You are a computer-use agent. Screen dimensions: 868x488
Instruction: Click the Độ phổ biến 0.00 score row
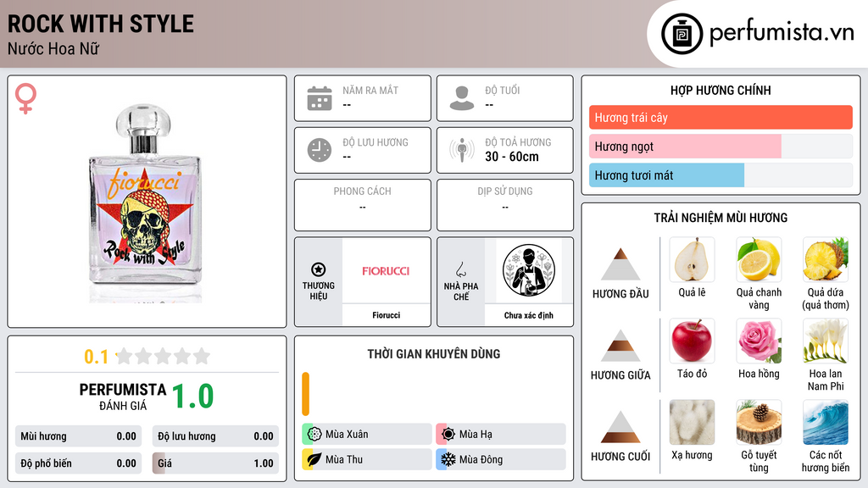coord(78,463)
